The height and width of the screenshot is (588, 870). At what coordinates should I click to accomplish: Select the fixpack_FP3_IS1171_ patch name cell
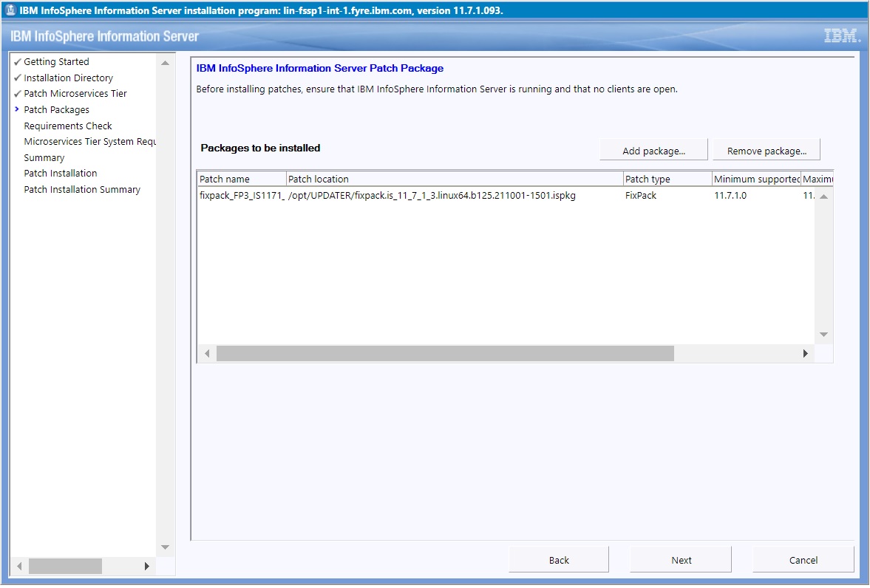coord(242,195)
